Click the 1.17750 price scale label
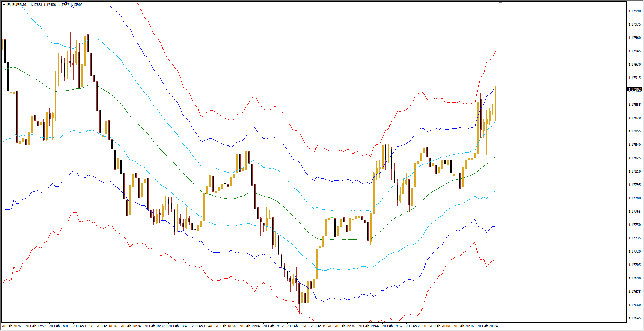 coord(634,225)
